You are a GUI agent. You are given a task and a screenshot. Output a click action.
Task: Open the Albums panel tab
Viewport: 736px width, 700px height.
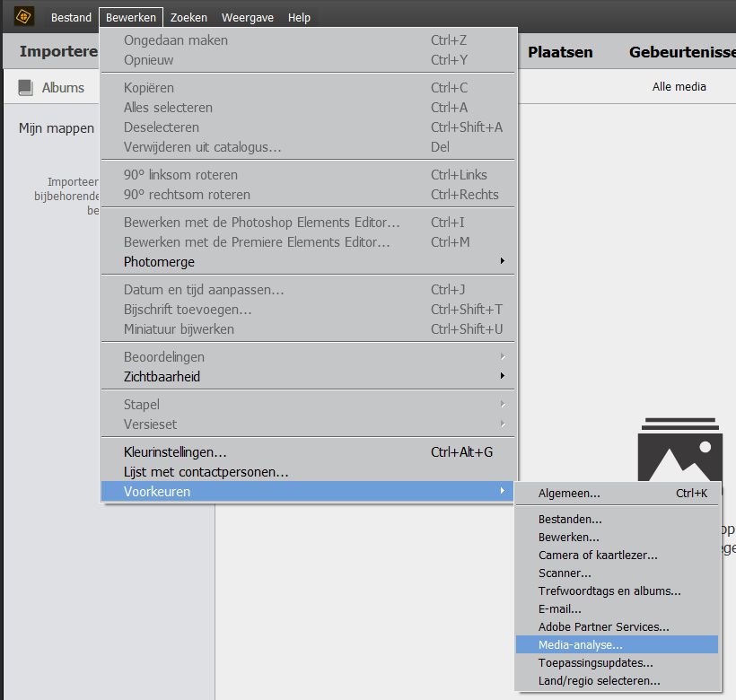pyautogui.click(x=52, y=87)
